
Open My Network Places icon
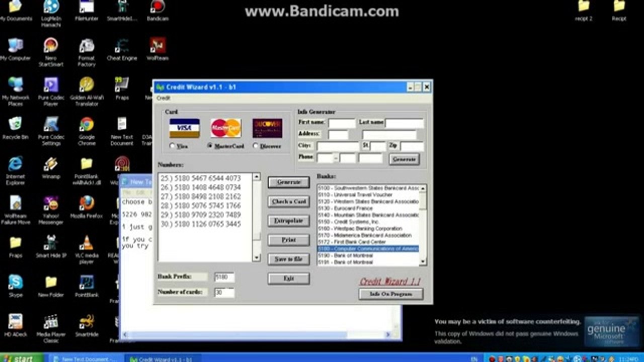[x=15, y=92]
